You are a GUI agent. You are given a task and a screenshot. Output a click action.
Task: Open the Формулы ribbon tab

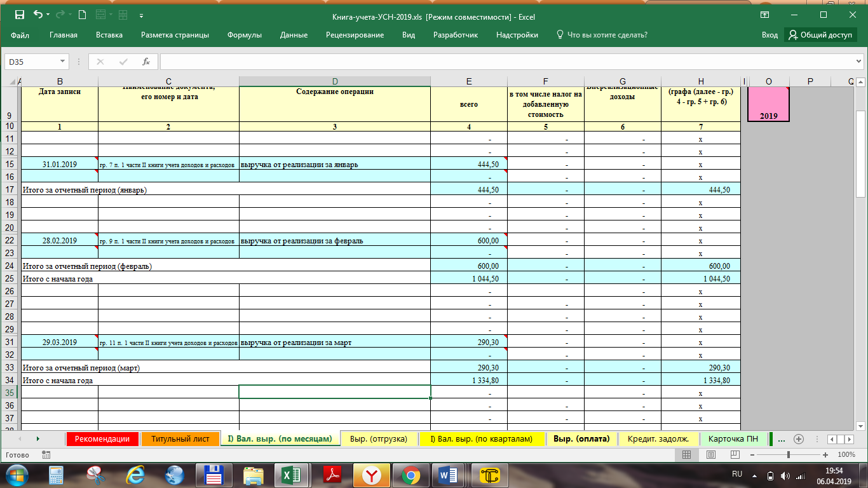click(245, 35)
